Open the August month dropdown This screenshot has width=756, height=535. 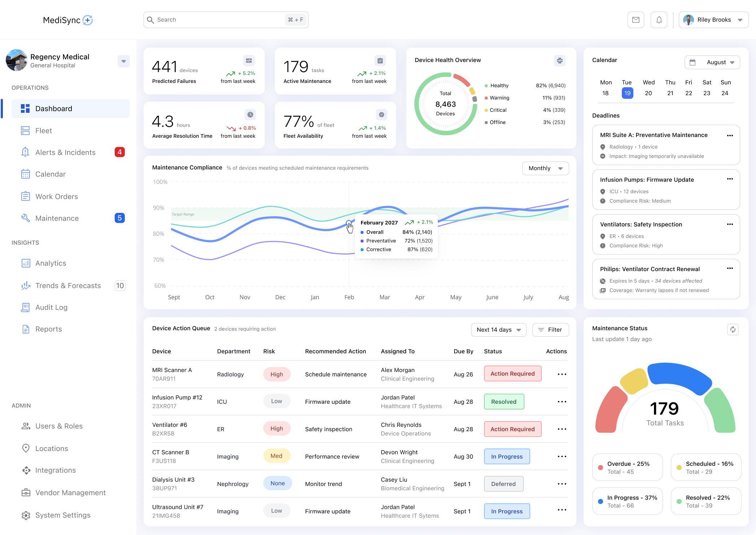click(x=712, y=62)
